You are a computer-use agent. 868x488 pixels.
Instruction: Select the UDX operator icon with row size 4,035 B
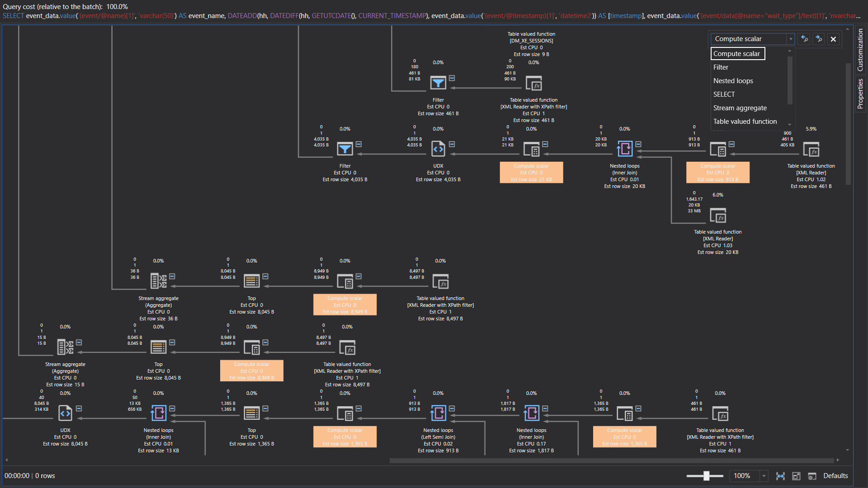pyautogui.click(x=438, y=149)
